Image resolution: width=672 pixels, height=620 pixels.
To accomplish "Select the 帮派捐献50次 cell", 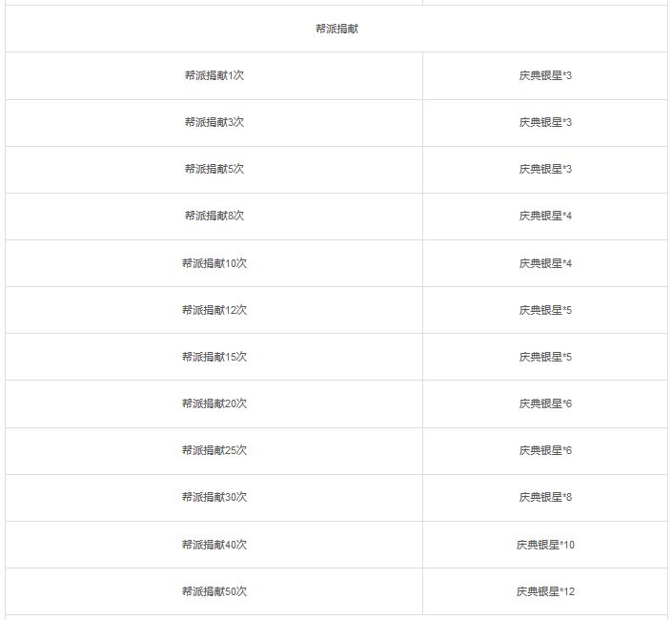I will click(x=214, y=591).
